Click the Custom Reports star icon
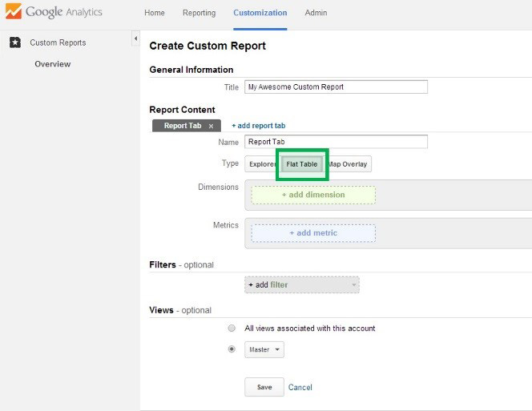 pos(15,42)
